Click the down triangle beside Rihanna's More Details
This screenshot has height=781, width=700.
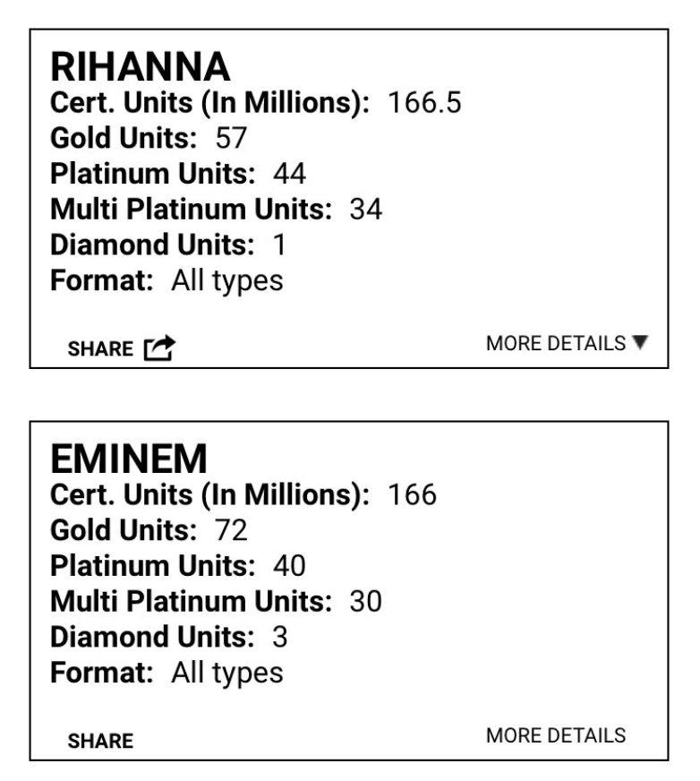[x=638, y=344]
